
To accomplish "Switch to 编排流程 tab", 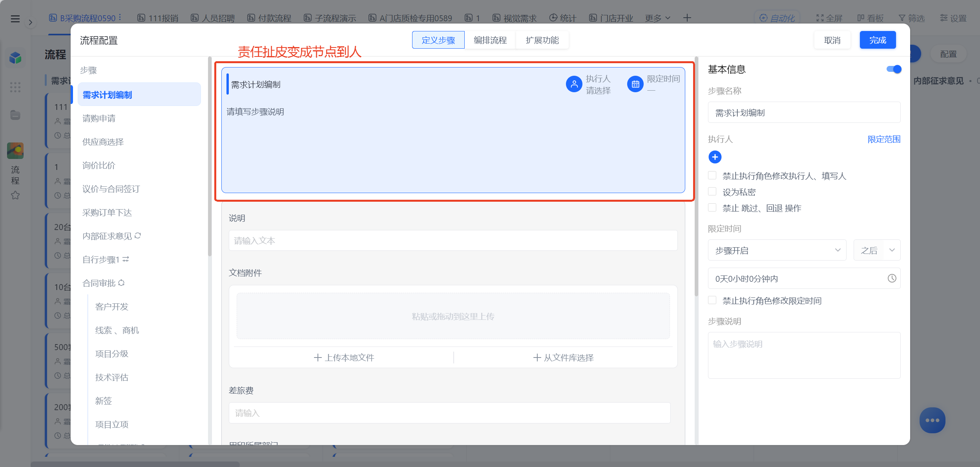I will coord(490,40).
